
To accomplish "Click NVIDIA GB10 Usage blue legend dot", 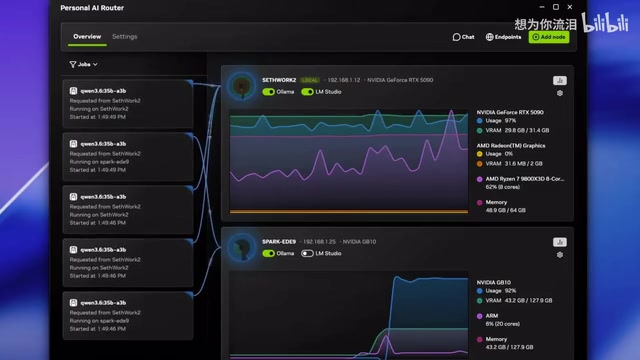I will [480, 291].
